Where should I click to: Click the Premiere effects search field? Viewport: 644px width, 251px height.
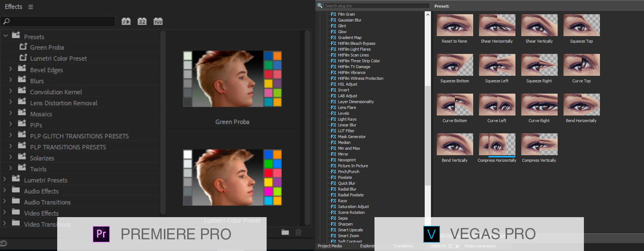(58, 21)
